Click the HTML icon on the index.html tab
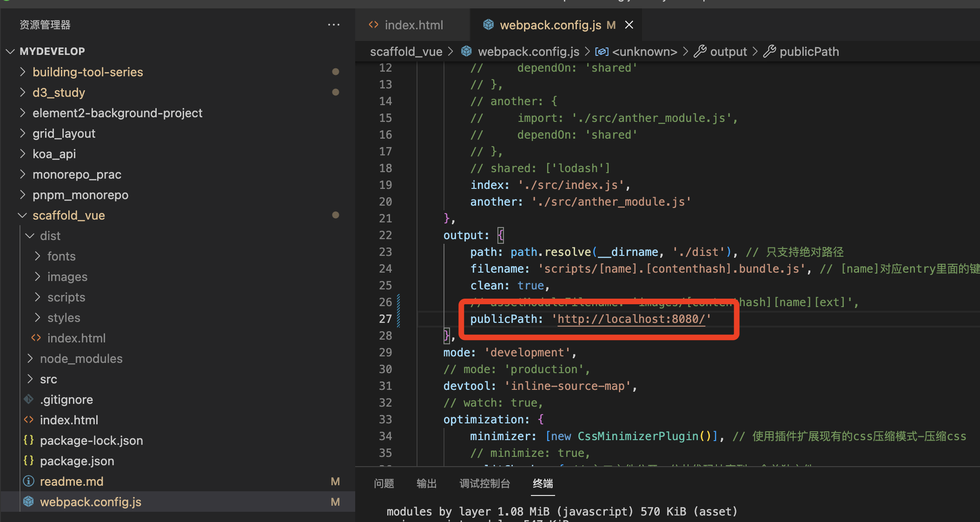The image size is (980, 522). click(x=373, y=25)
